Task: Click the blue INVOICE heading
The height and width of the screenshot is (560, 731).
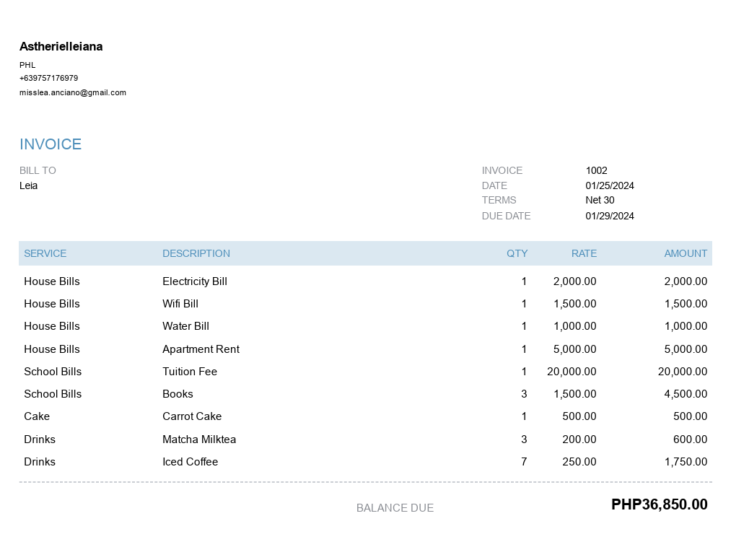Action: 51,144
